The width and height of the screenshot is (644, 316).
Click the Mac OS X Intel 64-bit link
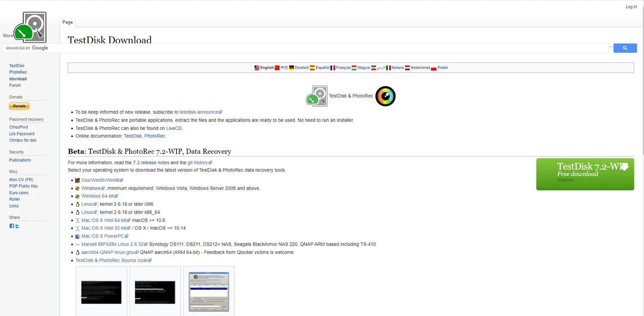[106, 220]
